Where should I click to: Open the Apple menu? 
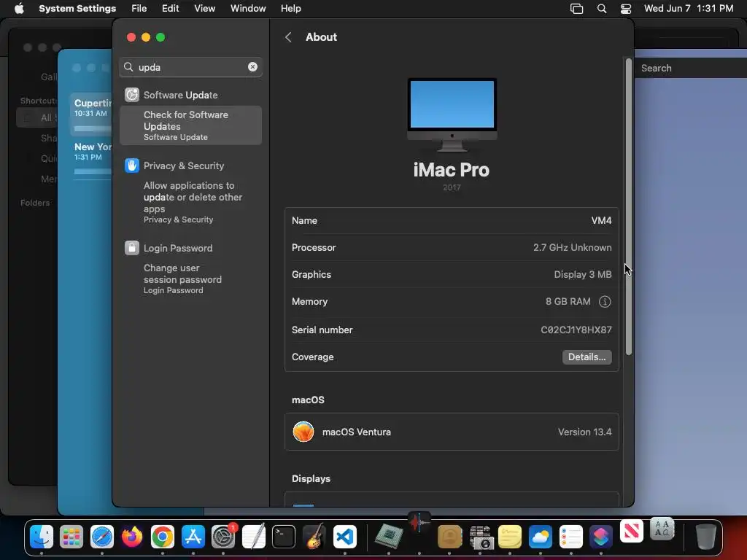[19, 9]
